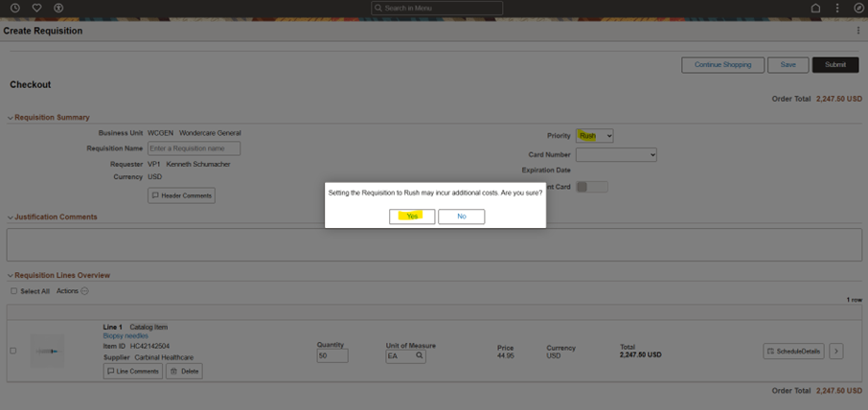Click the requester Kenneth Schumacher text
Viewport: 868px width, 410px height.
pos(198,165)
